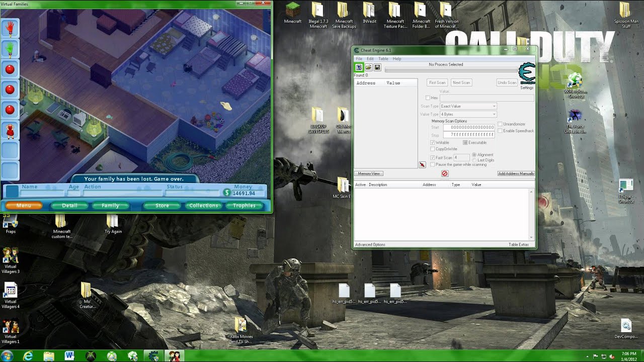Click the scan progress bar
644x362 pixels.
(x=451, y=70)
